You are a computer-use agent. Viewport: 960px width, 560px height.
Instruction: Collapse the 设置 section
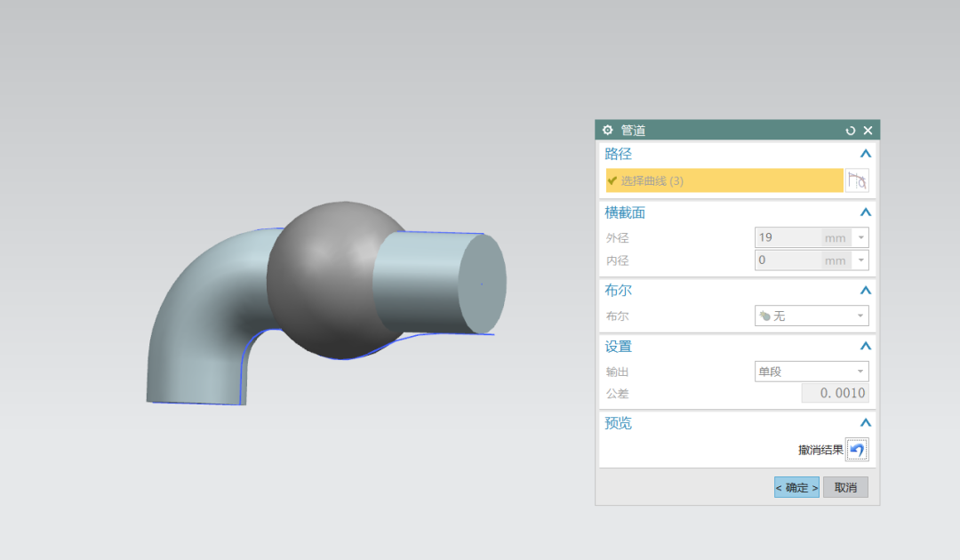865,346
